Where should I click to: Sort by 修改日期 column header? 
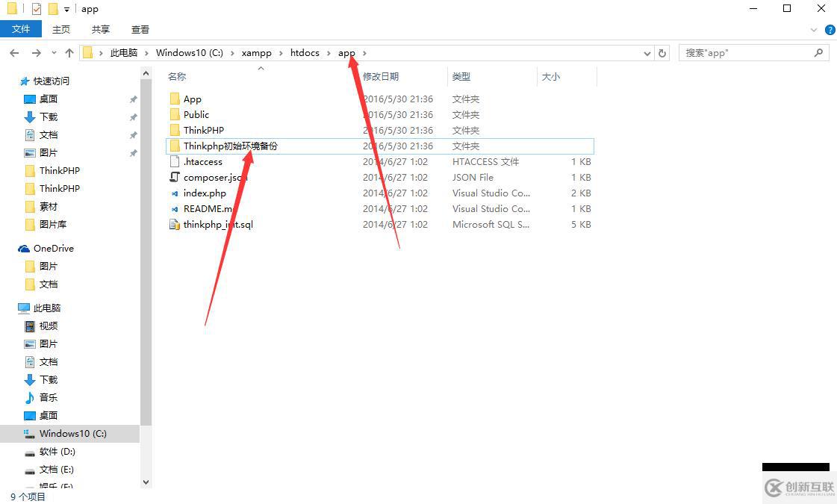coord(381,76)
